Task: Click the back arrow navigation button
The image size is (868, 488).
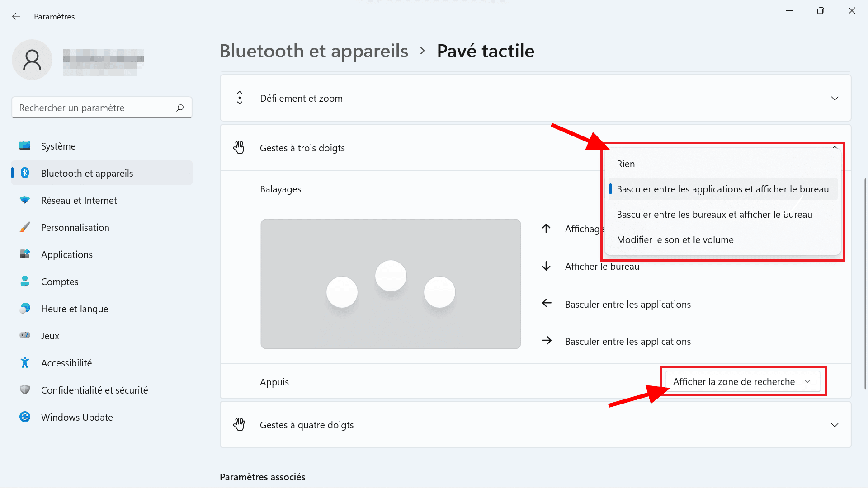Action: click(x=16, y=16)
